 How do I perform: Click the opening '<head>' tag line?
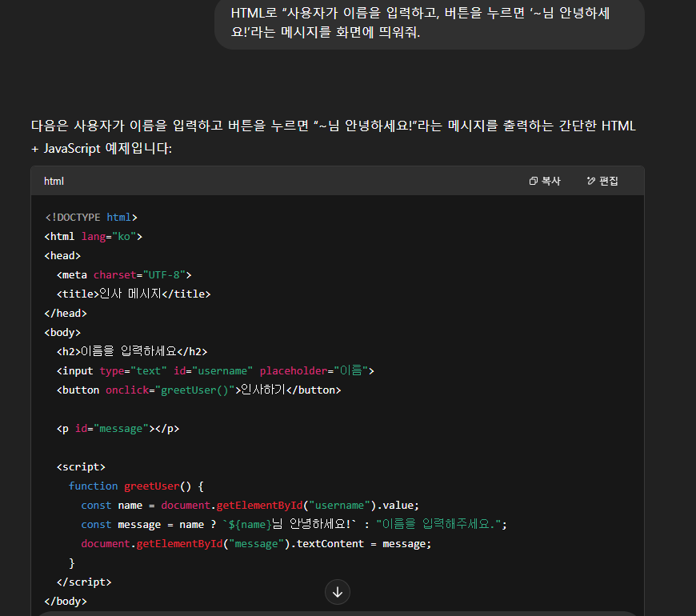(x=62, y=256)
